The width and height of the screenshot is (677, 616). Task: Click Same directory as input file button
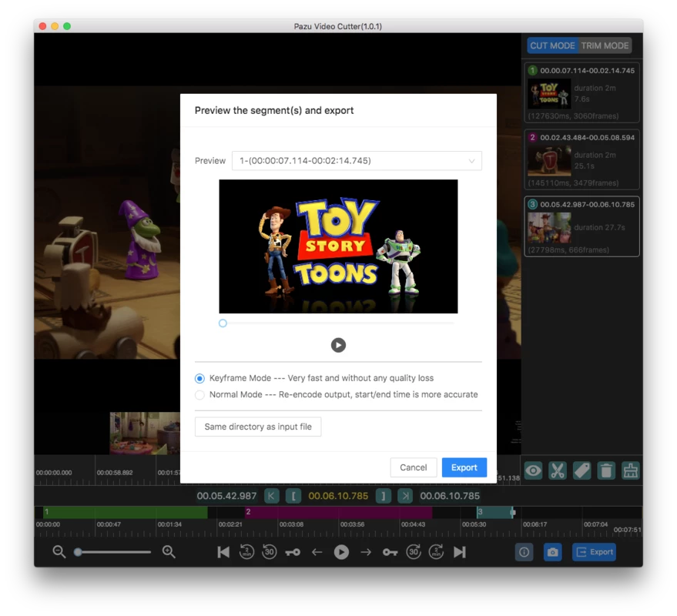coord(258,427)
